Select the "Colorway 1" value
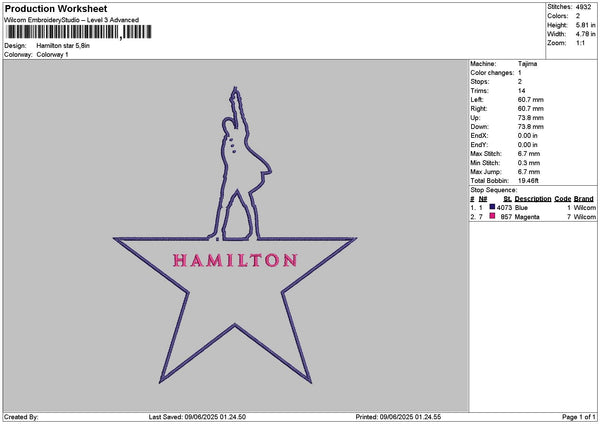 52,55
